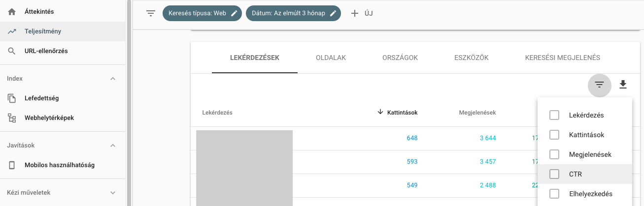This screenshot has width=644, height=206.
Task: Open the Országok tab
Action: [x=400, y=58]
